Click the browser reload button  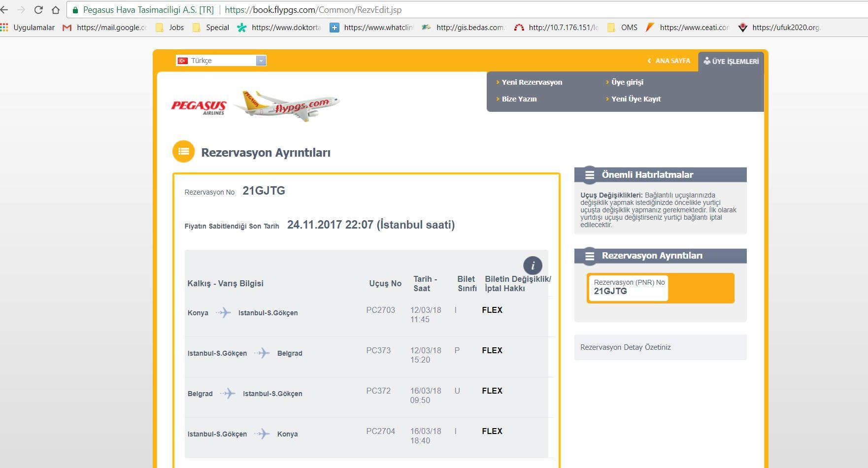38,10
